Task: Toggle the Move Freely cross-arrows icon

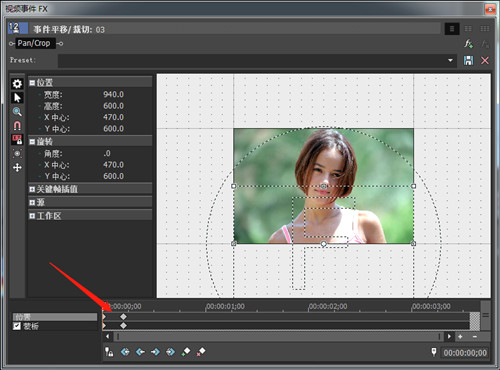Action: coord(17,167)
